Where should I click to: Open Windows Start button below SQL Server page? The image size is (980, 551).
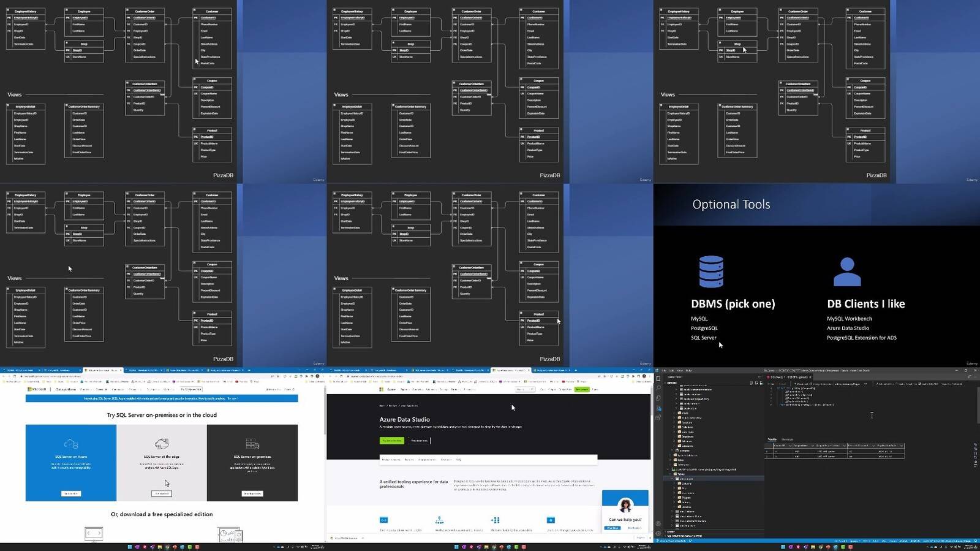point(130,547)
